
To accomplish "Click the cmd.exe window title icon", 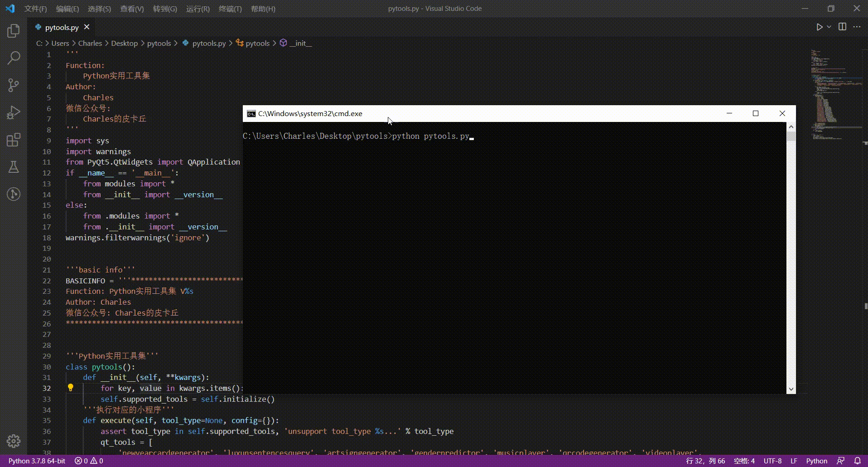I will click(x=251, y=113).
